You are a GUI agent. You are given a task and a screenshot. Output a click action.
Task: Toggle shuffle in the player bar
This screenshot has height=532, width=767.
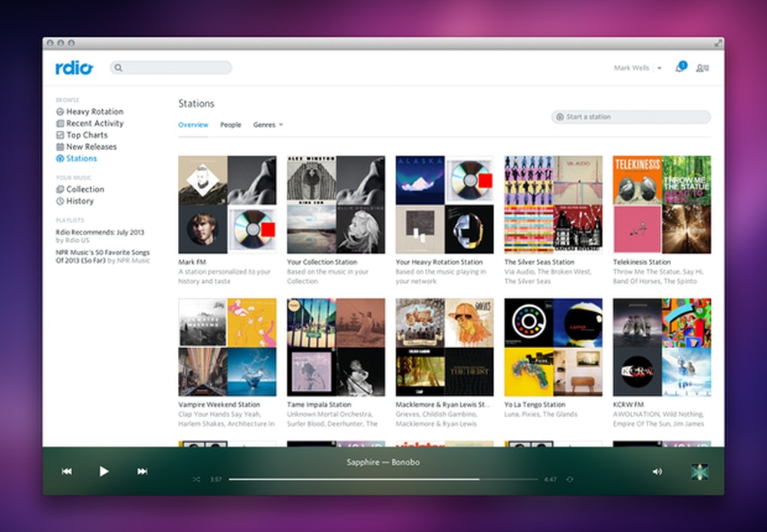[x=196, y=479]
